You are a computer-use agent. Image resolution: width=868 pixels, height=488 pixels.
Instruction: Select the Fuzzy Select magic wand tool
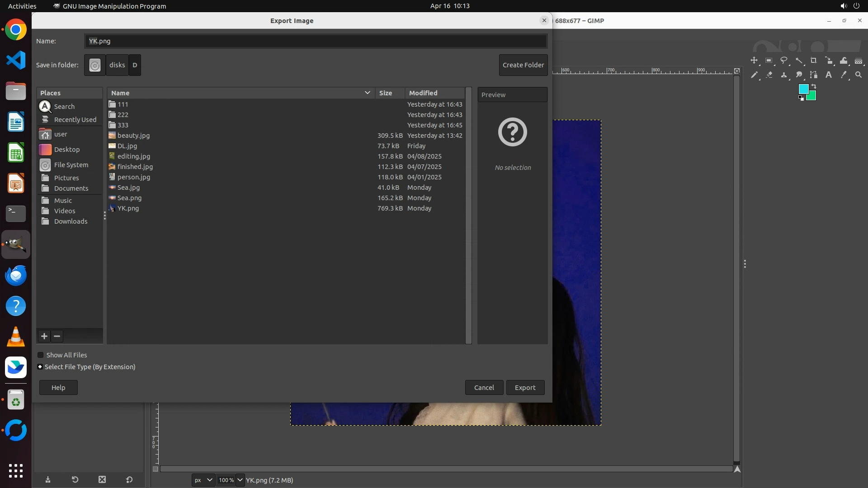799,61
